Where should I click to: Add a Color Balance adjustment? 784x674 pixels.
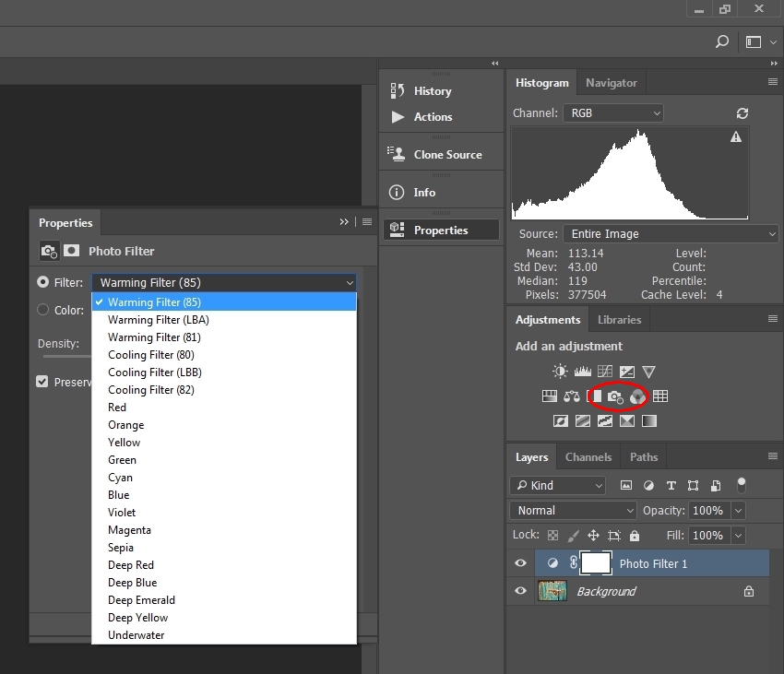click(x=572, y=396)
